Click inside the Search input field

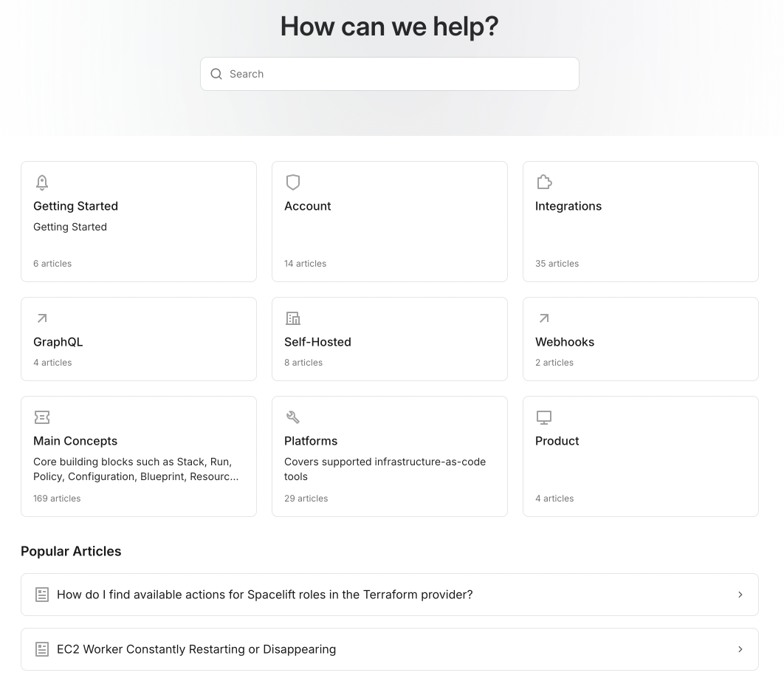[390, 74]
